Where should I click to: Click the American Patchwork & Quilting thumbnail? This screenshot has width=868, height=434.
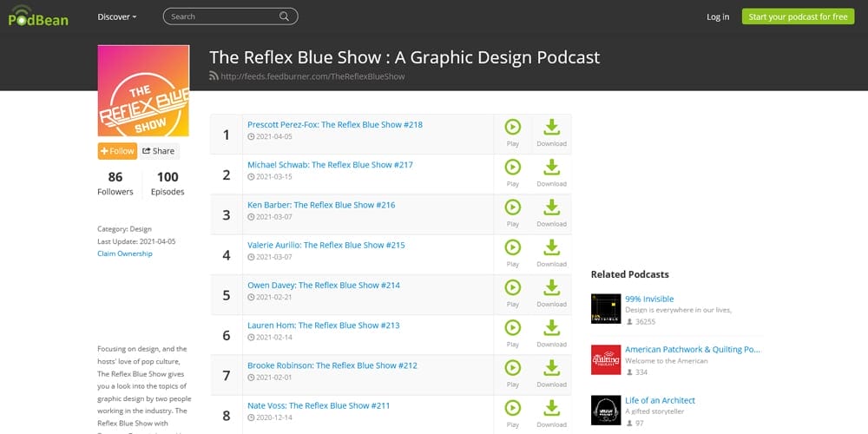(x=606, y=359)
